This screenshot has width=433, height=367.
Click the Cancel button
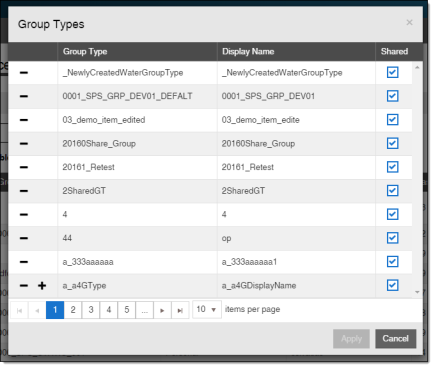[x=396, y=339]
